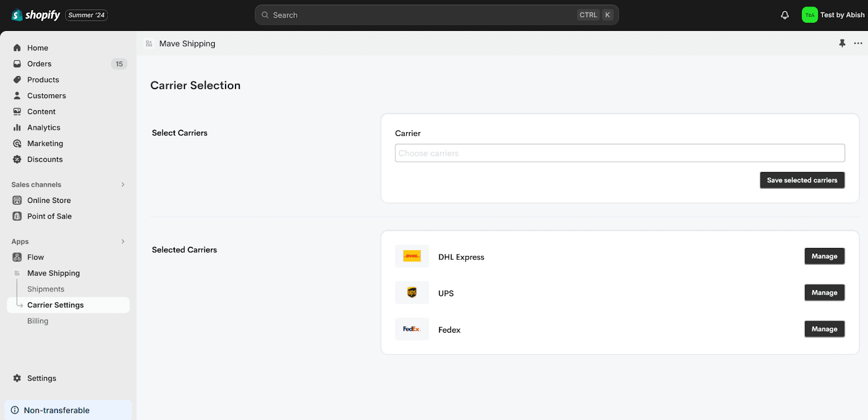
Task: Open the Orders page
Action: tap(40, 63)
